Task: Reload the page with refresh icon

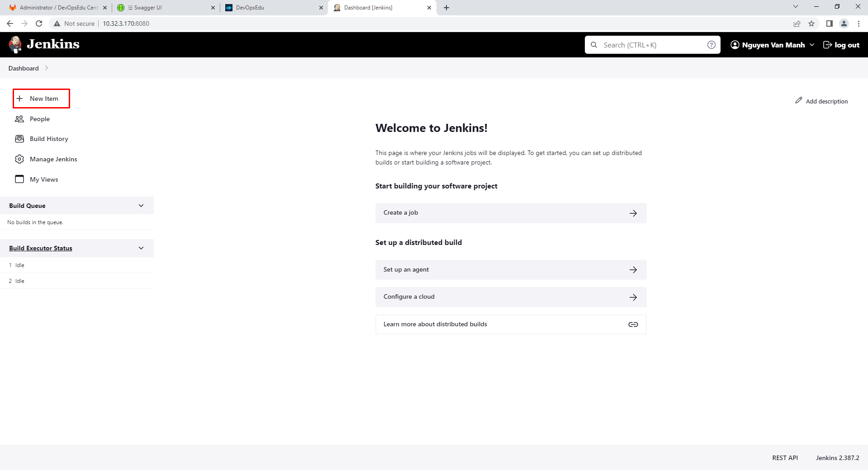Action: tap(39, 23)
